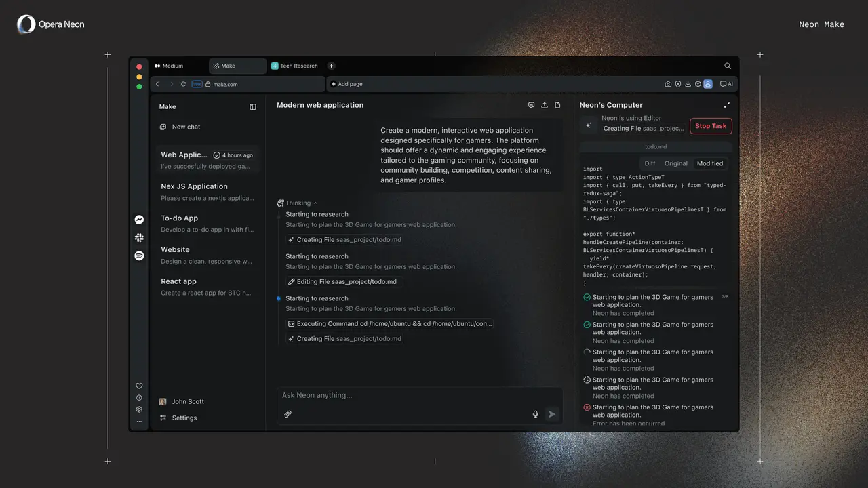Open the downloads icon in the toolbar

click(688, 83)
